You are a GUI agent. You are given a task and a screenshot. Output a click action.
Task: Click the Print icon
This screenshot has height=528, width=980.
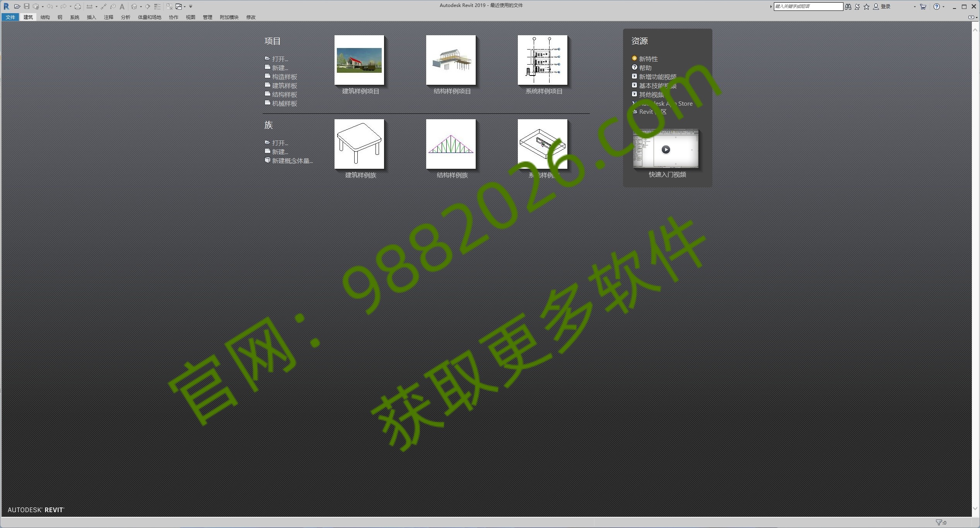point(78,7)
